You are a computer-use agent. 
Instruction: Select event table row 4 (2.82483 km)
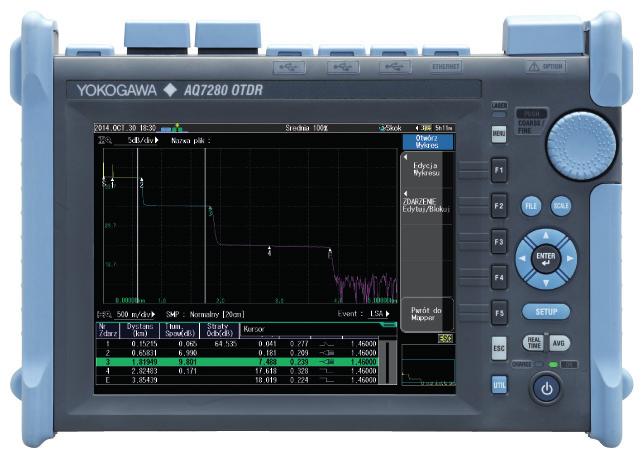coord(237,371)
